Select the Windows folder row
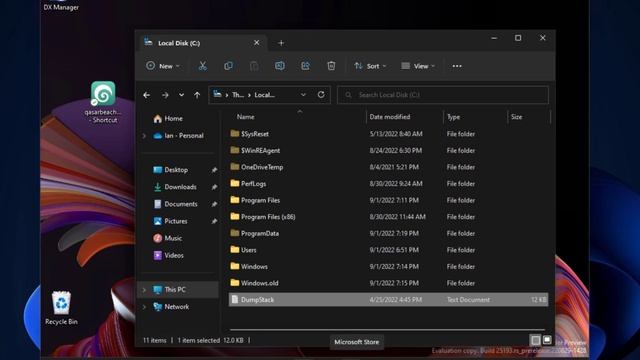640x360 pixels. click(x=388, y=267)
